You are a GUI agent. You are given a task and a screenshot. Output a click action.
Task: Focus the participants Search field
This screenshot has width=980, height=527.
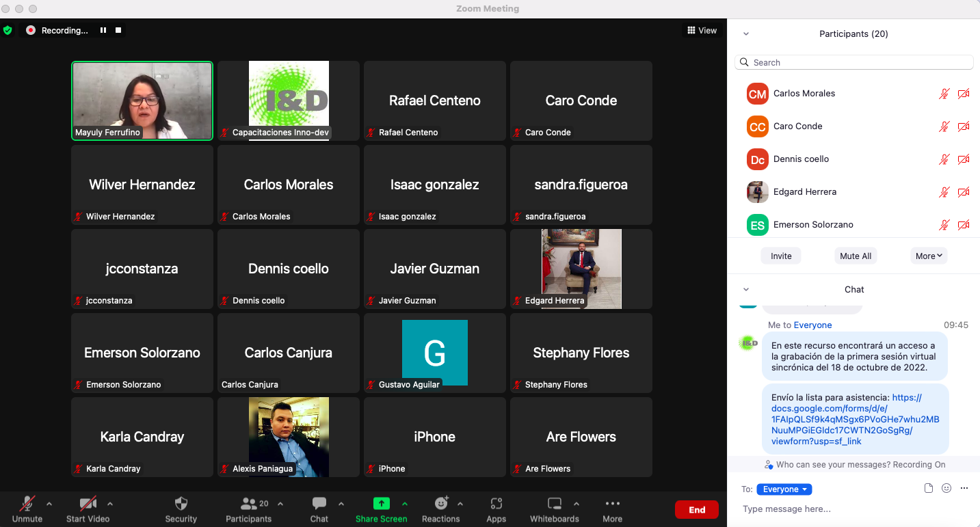[854, 62]
